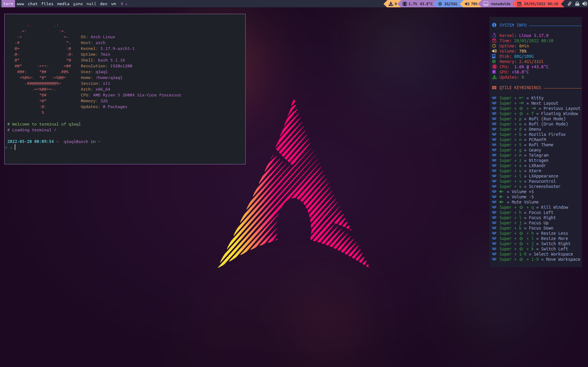Open the mail workspace
The height and width of the screenshot is (367, 588).
click(91, 4)
